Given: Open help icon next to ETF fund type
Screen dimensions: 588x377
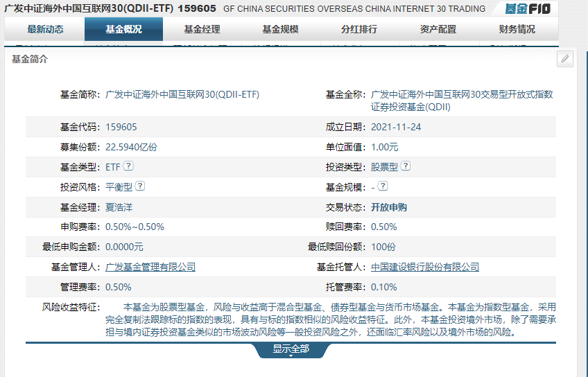Looking at the screenshot, I should (x=129, y=166).
